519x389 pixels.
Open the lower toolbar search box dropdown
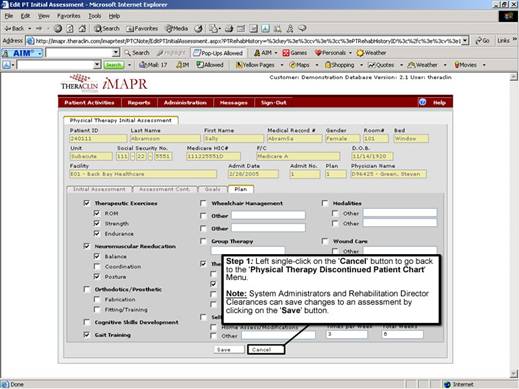(x=97, y=65)
